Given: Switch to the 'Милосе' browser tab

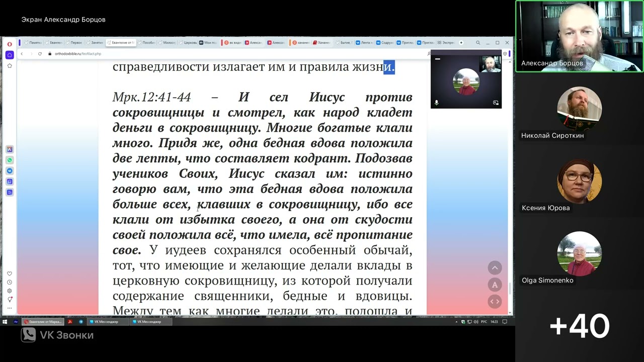Looking at the screenshot, I should click(x=167, y=43).
